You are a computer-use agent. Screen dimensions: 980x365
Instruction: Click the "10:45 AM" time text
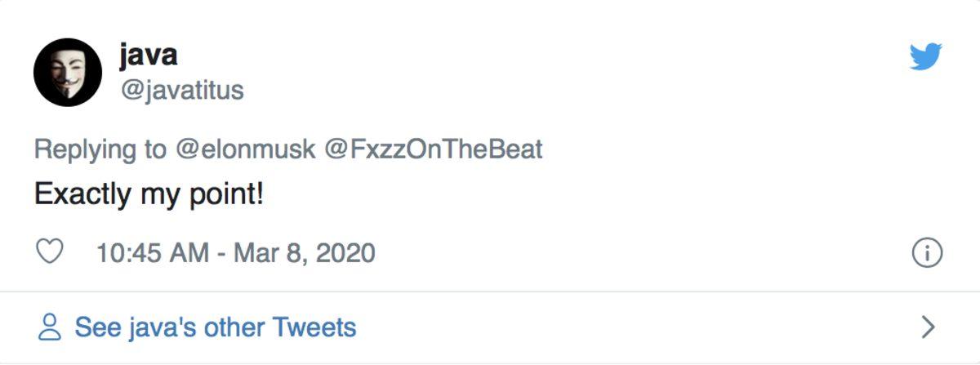coord(153,253)
